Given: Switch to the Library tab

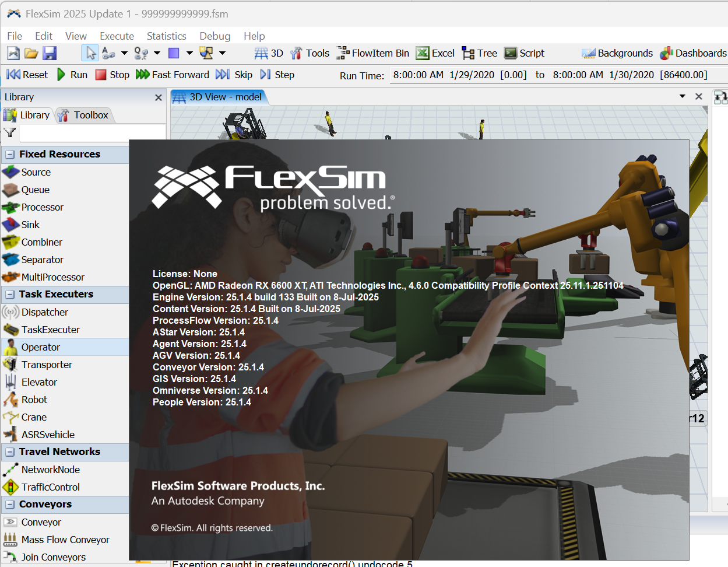Looking at the screenshot, I should (27, 115).
